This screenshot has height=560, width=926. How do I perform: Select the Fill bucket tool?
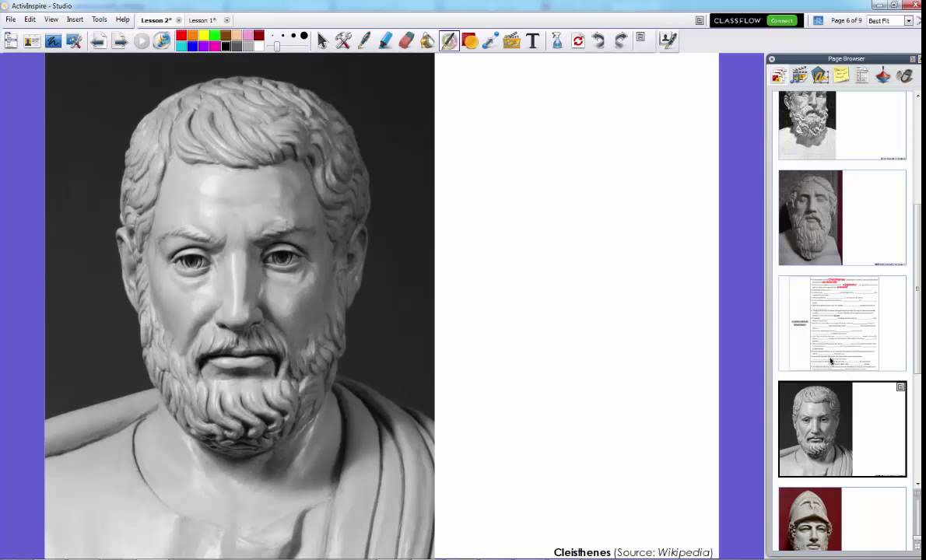coord(427,40)
